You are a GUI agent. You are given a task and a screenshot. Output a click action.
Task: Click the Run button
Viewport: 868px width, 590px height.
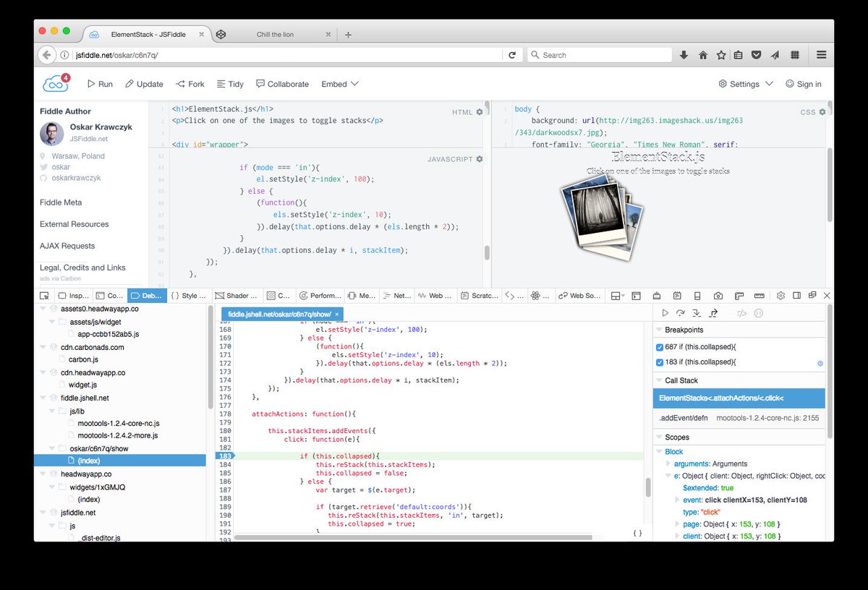[x=100, y=84]
